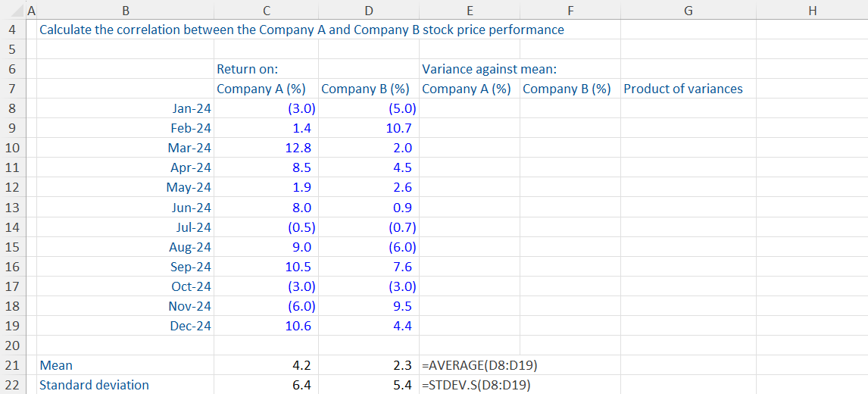
Task: Select Company A Jul-24 value (0.5)
Action: pyautogui.click(x=267, y=227)
